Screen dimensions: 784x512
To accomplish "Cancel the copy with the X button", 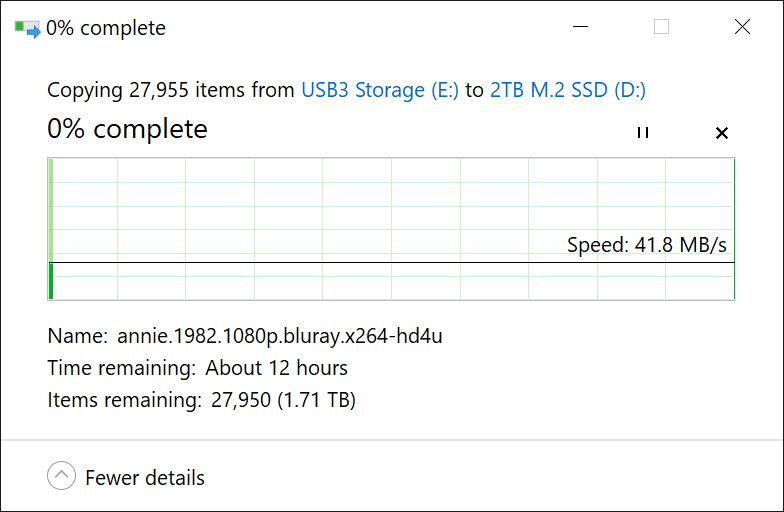I will click(x=722, y=133).
